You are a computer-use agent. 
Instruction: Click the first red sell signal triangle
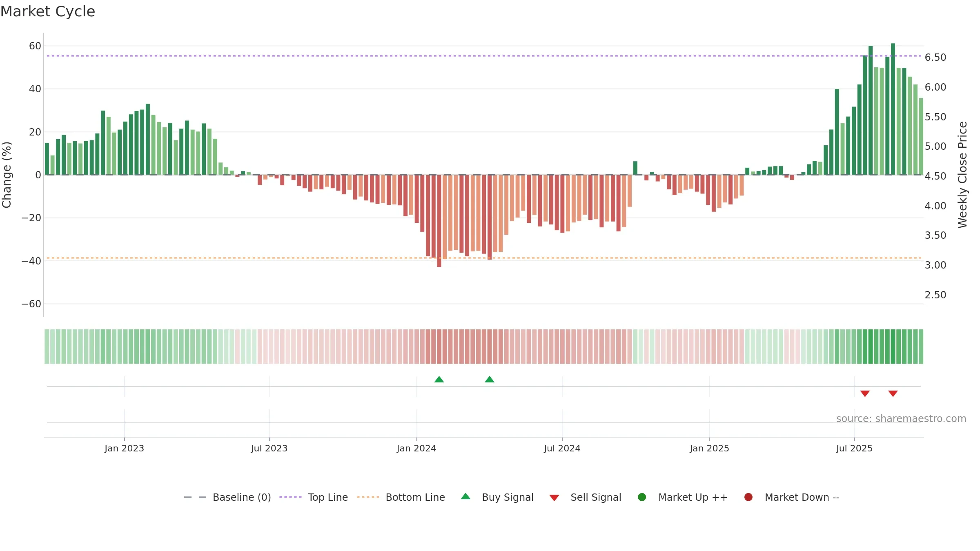coord(865,393)
